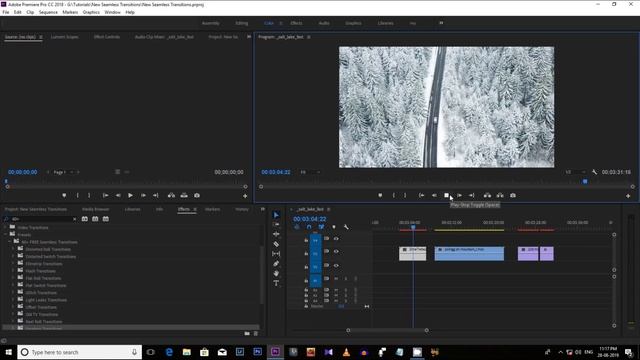Open the Sequence menu
The width and height of the screenshot is (640, 360).
[x=48, y=12]
